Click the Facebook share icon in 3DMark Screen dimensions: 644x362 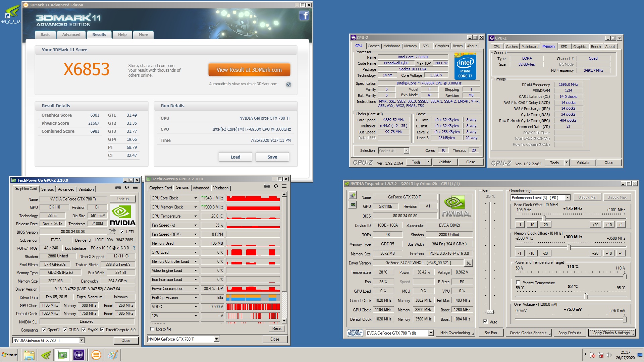(x=304, y=15)
